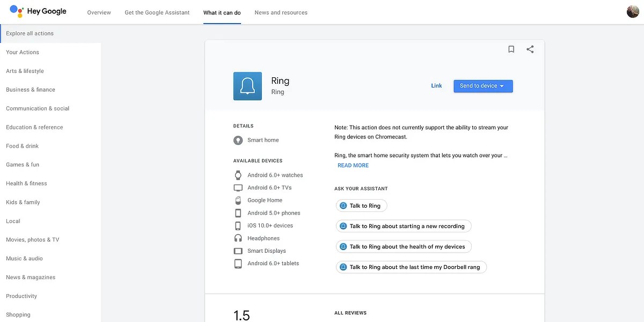The image size is (644, 322).
Task: Open the profile avatar menu
Action: (633, 11)
